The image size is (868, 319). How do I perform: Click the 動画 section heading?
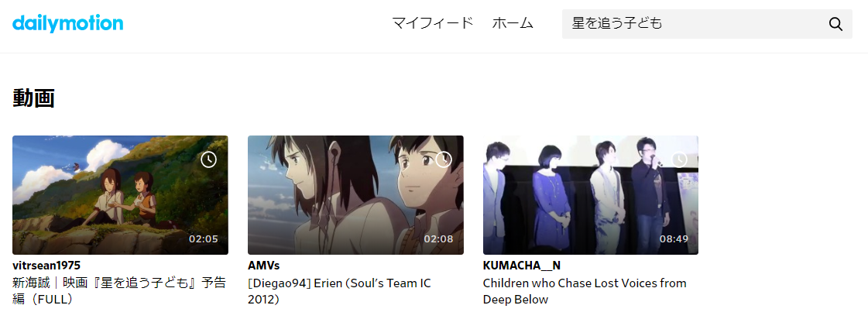click(x=33, y=98)
